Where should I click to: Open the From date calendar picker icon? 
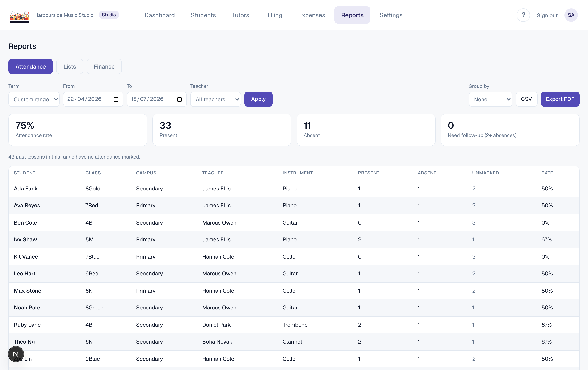(116, 99)
